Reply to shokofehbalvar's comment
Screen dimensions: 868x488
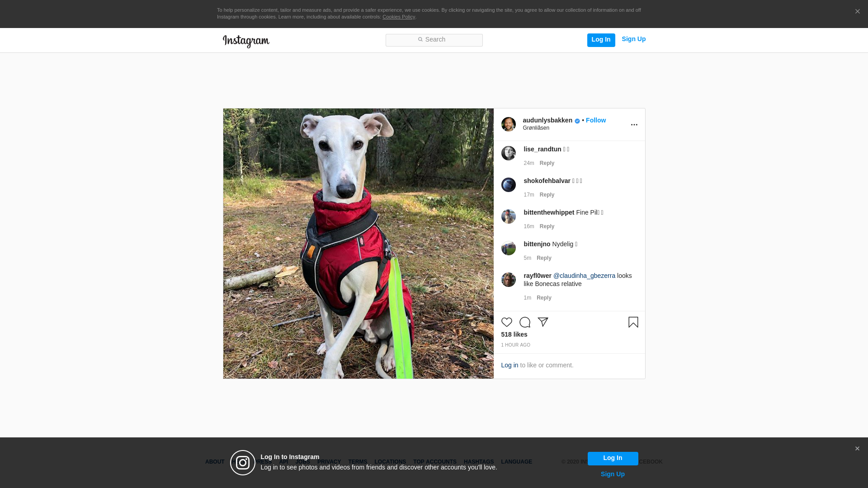[x=547, y=195]
